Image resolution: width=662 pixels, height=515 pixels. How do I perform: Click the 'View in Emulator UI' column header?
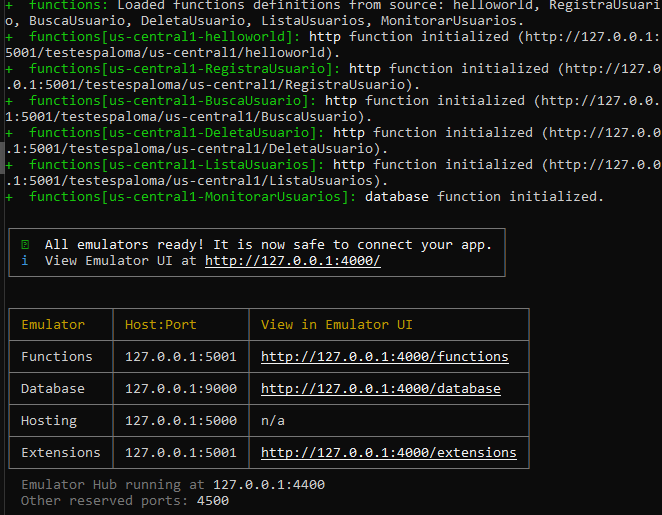pyautogui.click(x=336, y=325)
